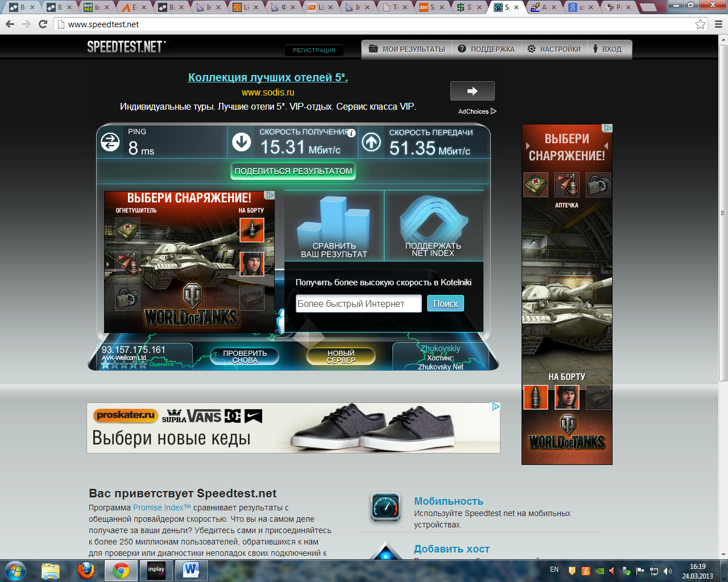Click the info icon beside СКОРОСТЬ ПОЛУЧЕНИЯ
The width and height of the screenshot is (728, 582).
tap(351, 133)
